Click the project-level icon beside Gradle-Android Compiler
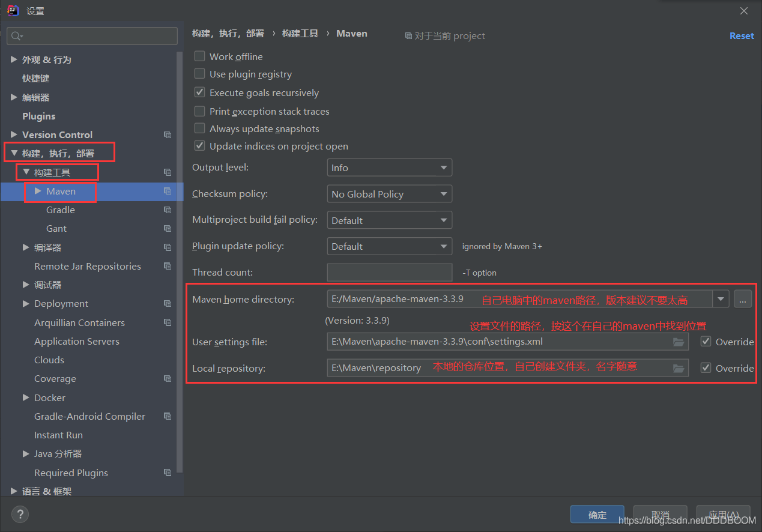Viewport: 762px width, 532px height. [168, 417]
